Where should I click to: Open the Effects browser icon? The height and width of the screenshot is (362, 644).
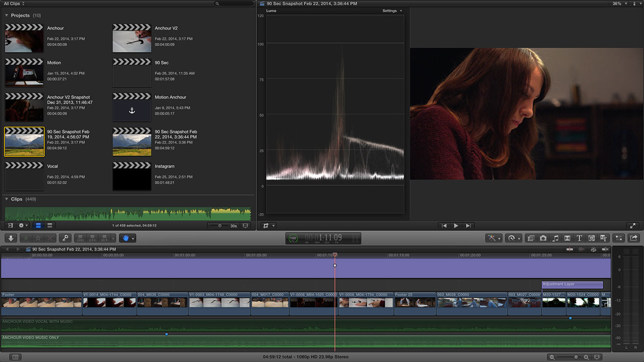[x=531, y=238]
